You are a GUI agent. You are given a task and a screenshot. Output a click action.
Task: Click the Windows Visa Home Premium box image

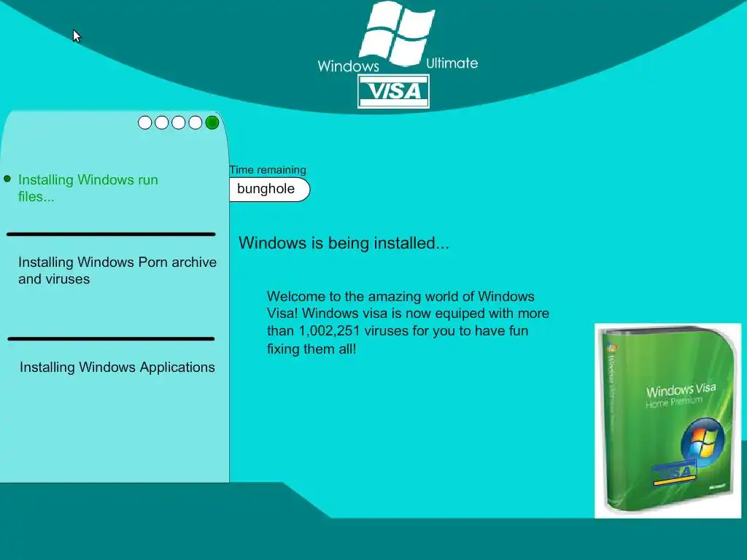(668, 421)
